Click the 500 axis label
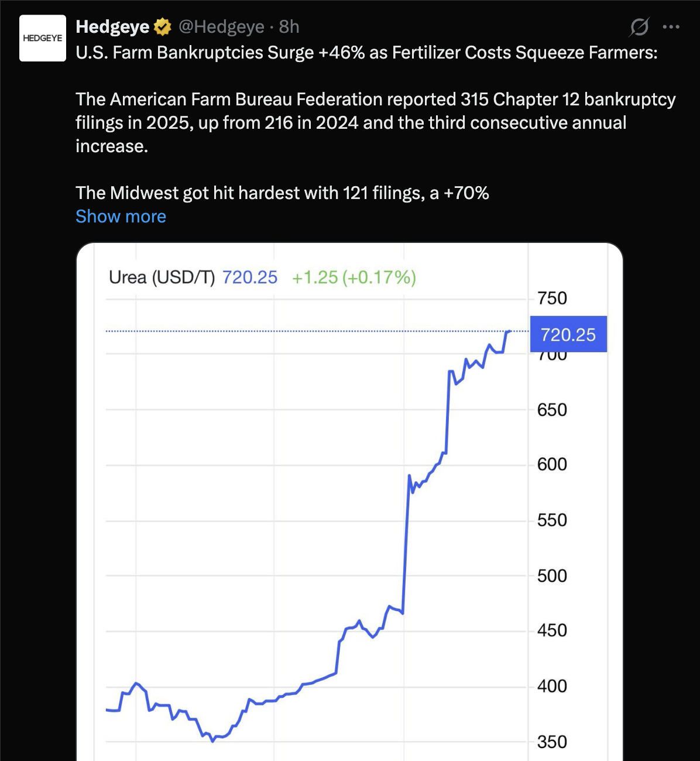 552,575
